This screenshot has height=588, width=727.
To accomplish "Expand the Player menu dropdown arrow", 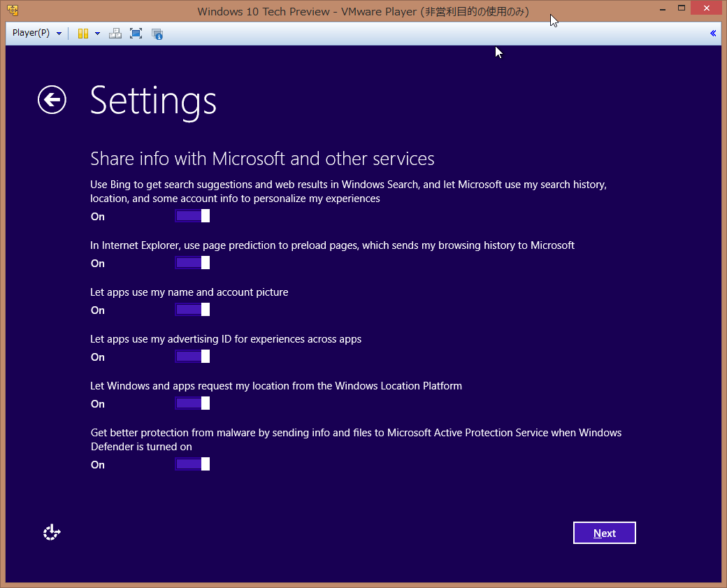I will [59, 33].
